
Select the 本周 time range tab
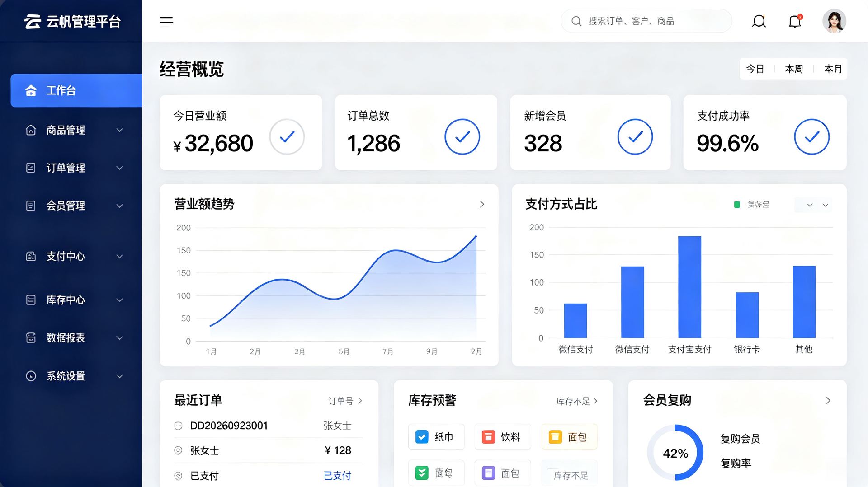pos(794,69)
